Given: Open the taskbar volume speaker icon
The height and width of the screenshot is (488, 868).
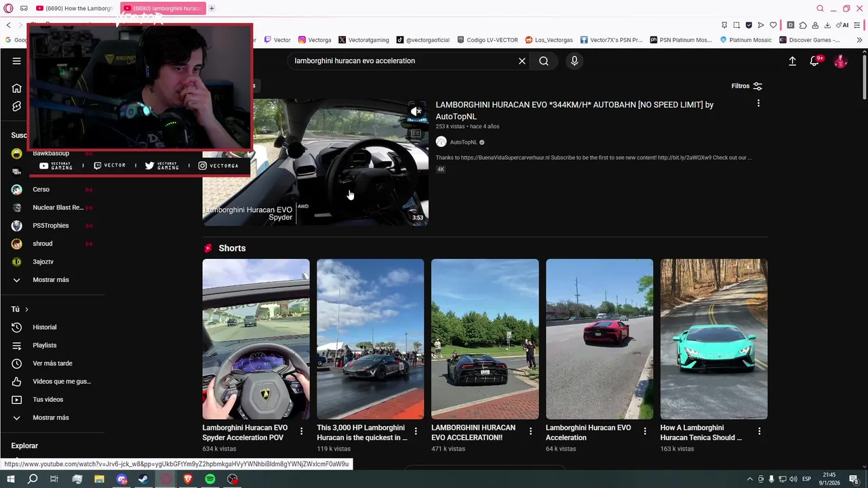Looking at the screenshot, I should (x=793, y=479).
